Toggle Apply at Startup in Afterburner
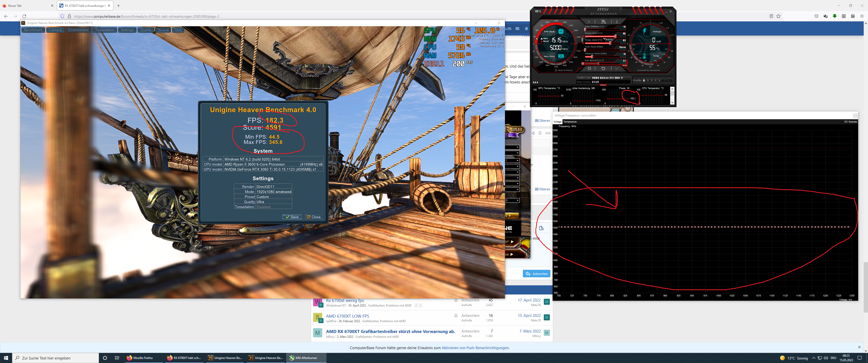Image resolution: width=868 pixels, height=363 pixels. click(556, 70)
